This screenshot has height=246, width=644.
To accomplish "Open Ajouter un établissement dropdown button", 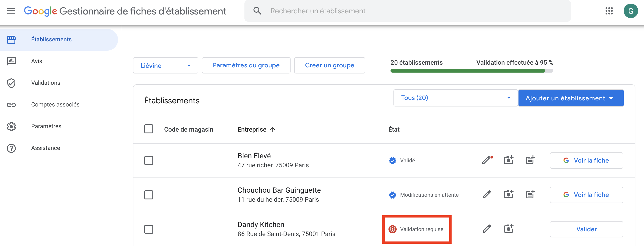I will tap(571, 98).
